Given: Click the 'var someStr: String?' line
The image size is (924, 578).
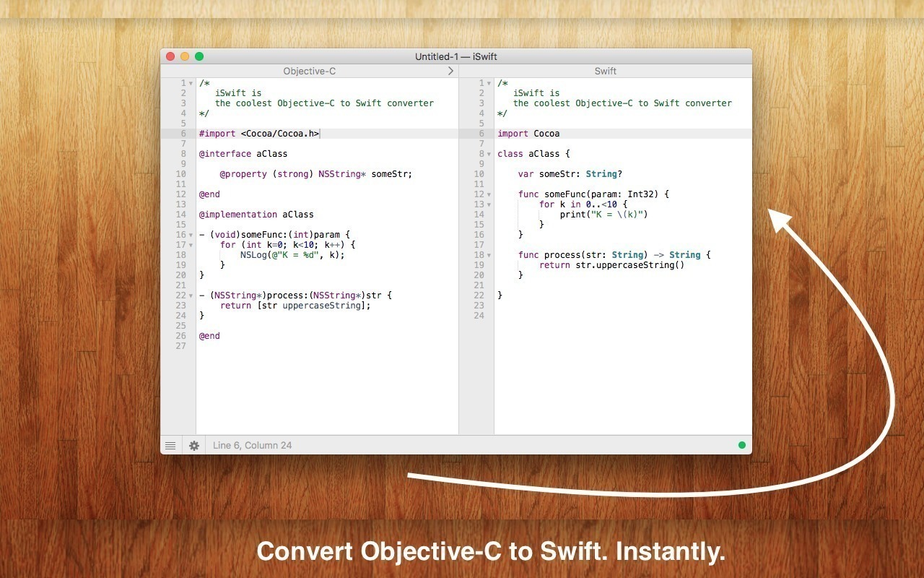Looking at the screenshot, I should pos(570,174).
